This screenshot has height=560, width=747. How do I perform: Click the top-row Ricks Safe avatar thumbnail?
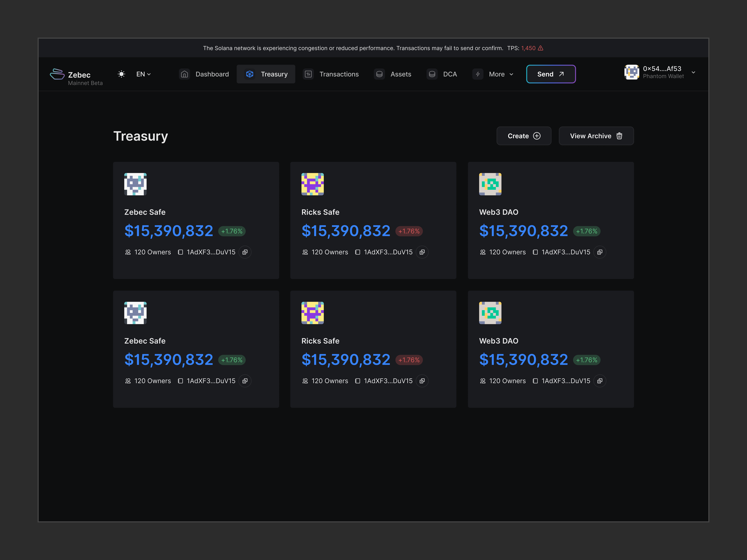point(312,184)
